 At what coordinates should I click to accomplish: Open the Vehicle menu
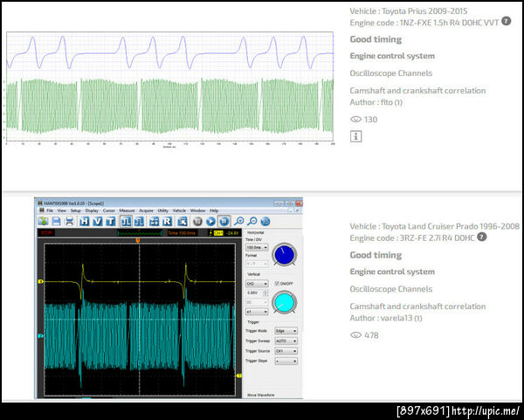coord(179,210)
